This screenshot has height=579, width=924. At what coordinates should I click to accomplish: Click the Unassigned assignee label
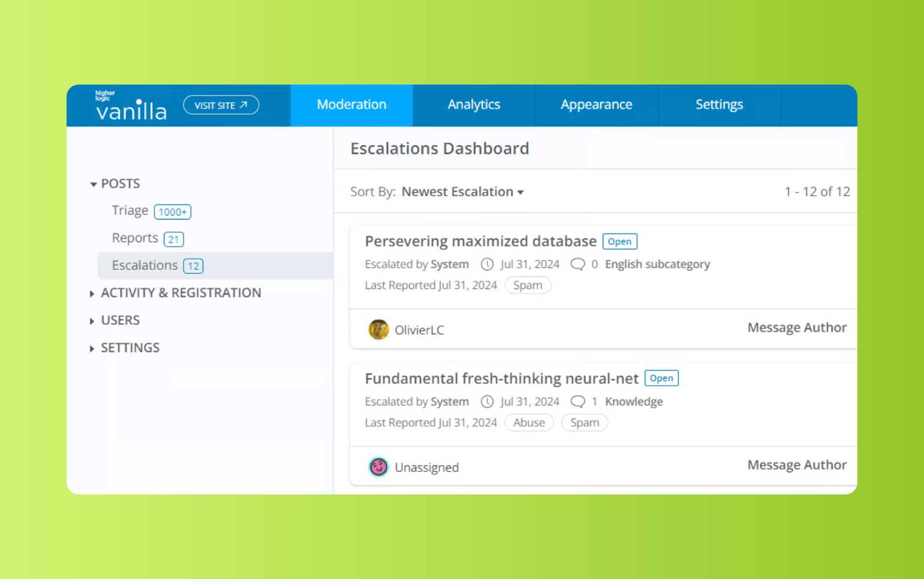pyautogui.click(x=427, y=467)
